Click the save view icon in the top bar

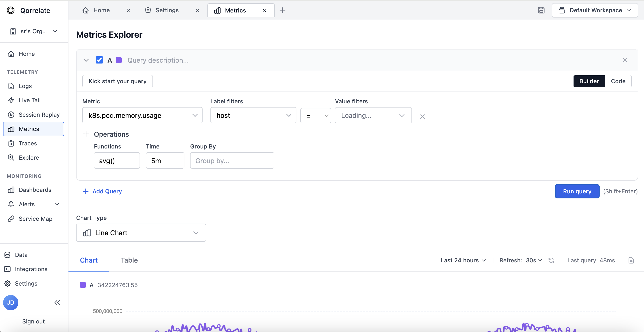pyautogui.click(x=541, y=10)
